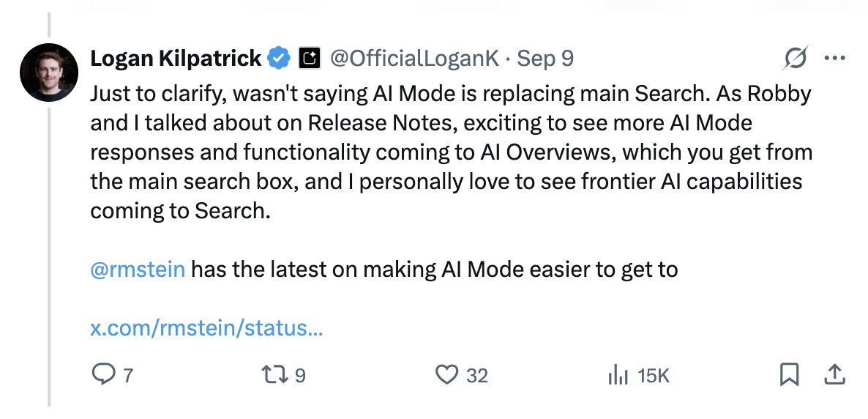Open Logan Kilpatrick's profile picture
Viewport: 868px width, 419px height.
(x=49, y=72)
